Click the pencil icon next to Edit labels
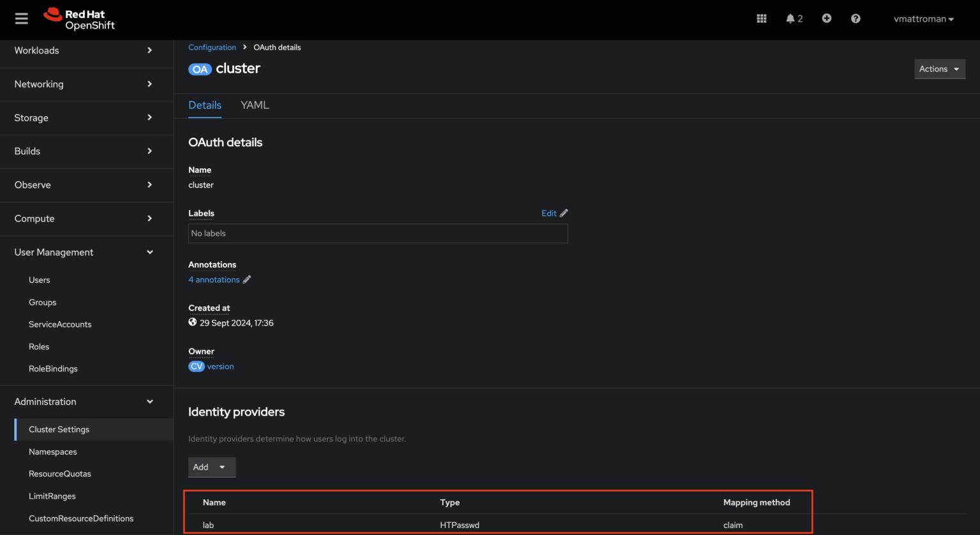The height and width of the screenshot is (535, 980). coord(563,213)
